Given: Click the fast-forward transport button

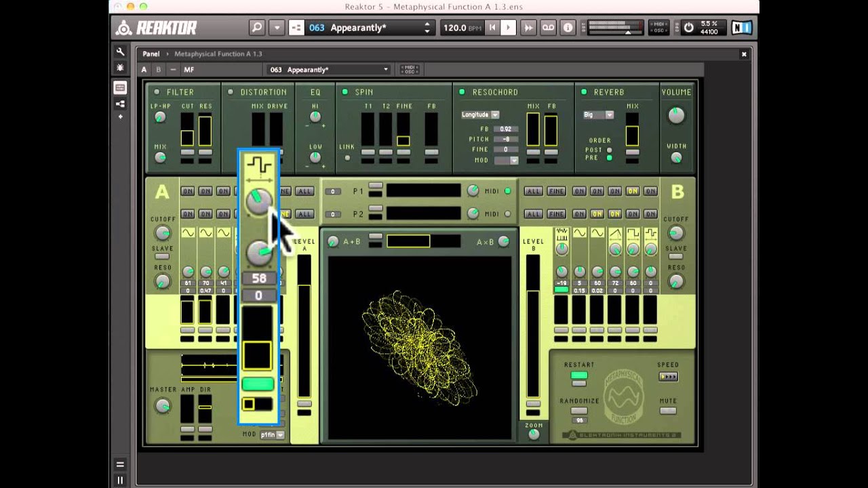Looking at the screenshot, I should [529, 28].
